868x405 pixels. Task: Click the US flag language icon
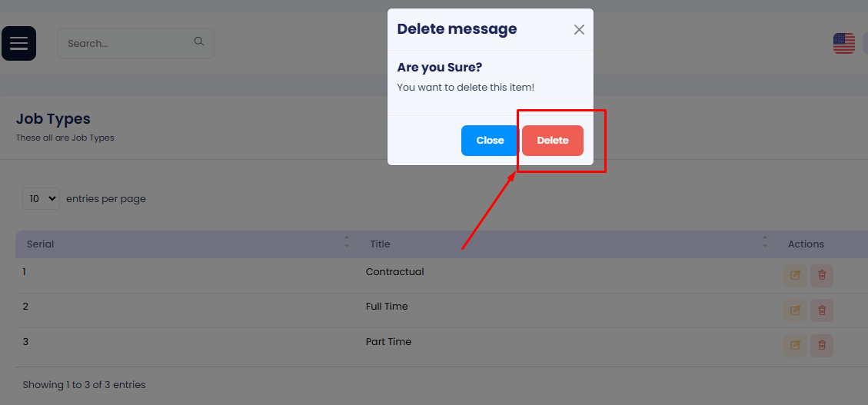843,43
